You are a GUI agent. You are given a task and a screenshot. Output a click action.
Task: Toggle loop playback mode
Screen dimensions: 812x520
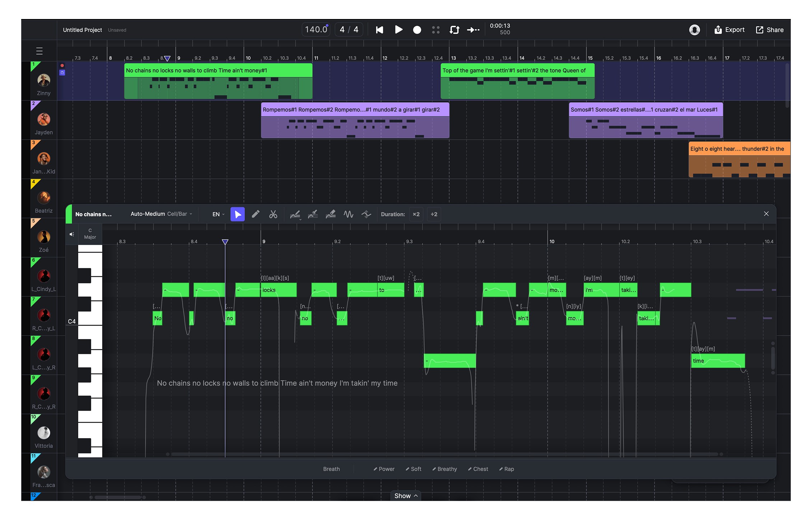coord(454,30)
